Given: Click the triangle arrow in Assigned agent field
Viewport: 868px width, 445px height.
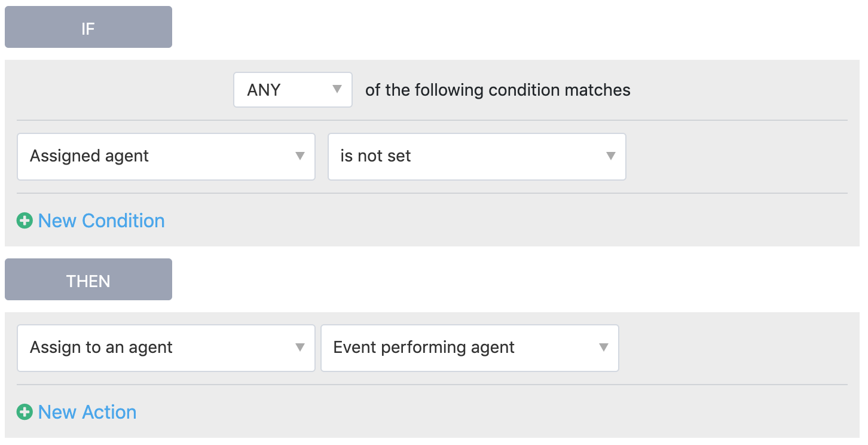Looking at the screenshot, I should tap(300, 156).
